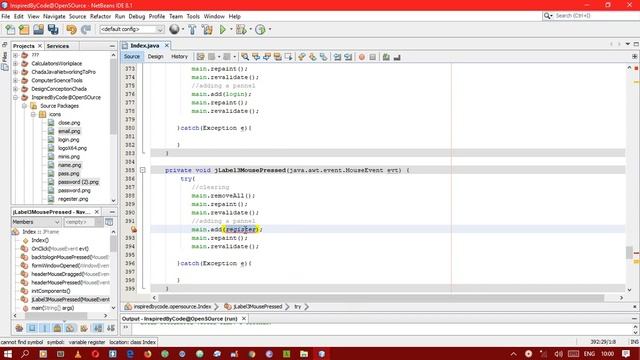Click the Windows Start button on the taskbar

click(7, 354)
